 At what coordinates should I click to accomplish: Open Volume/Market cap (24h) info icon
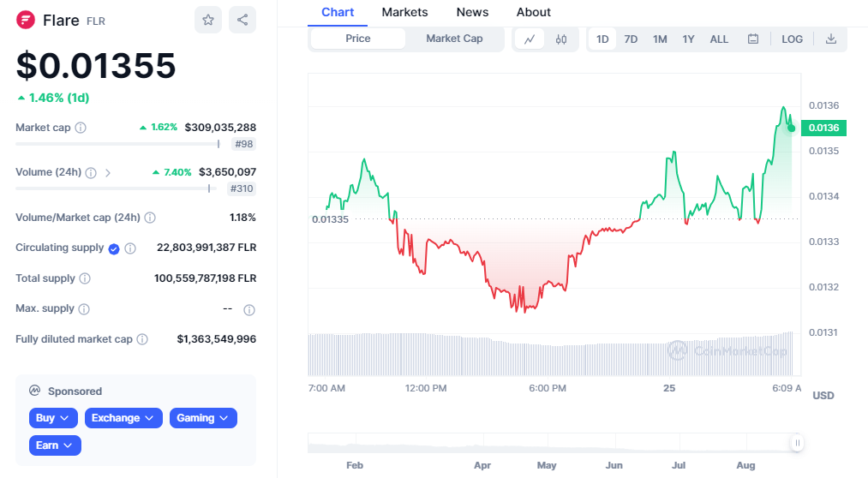pyautogui.click(x=150, y=218)
